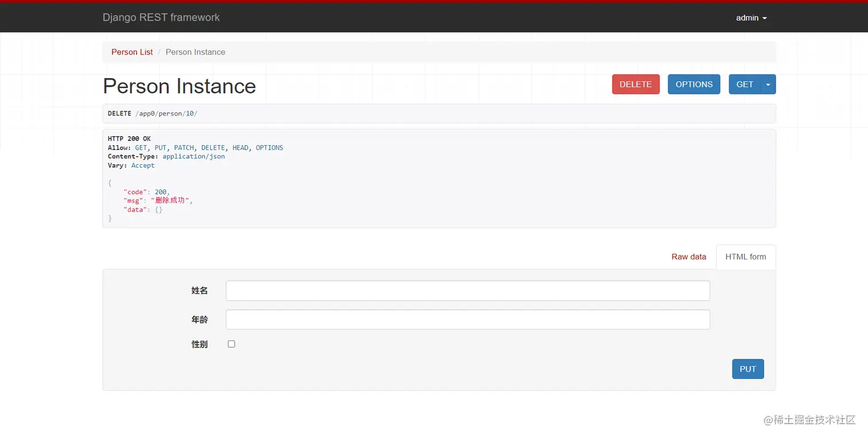Send a GET request
This screenshot has height=438, width=868.
point(745,84)
